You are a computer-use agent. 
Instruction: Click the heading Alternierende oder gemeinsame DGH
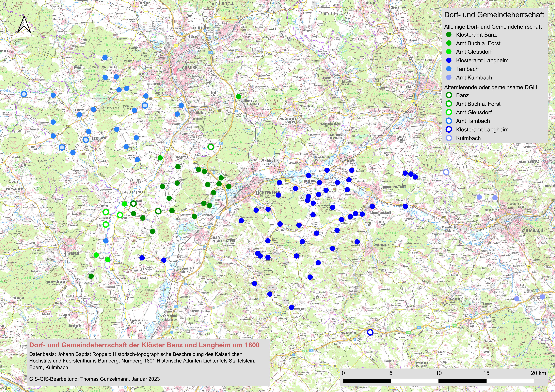point(490,87)
